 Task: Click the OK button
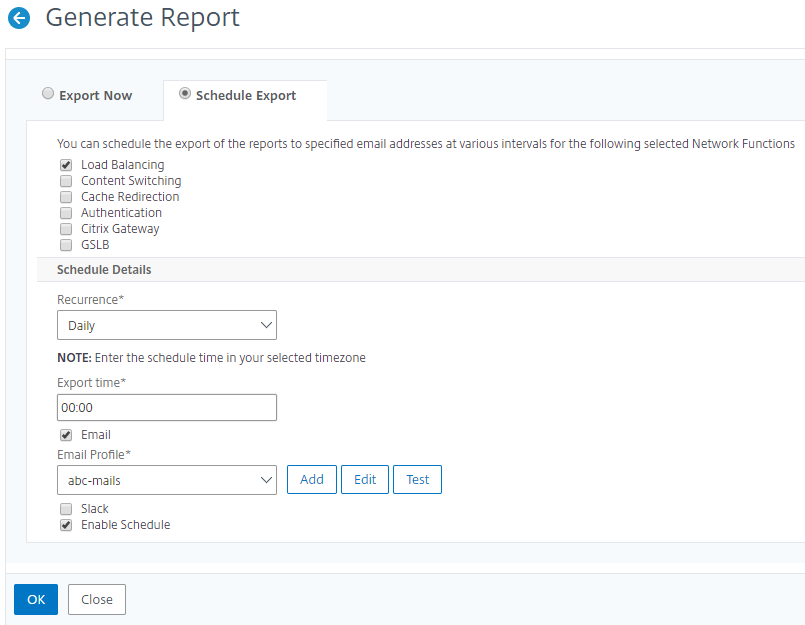tap(36, 599)
